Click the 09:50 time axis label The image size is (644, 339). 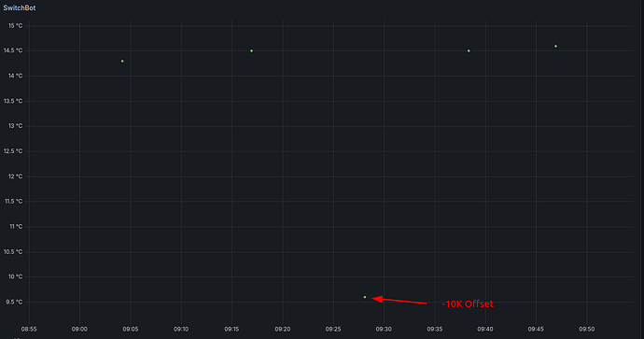tap(586, 329)
